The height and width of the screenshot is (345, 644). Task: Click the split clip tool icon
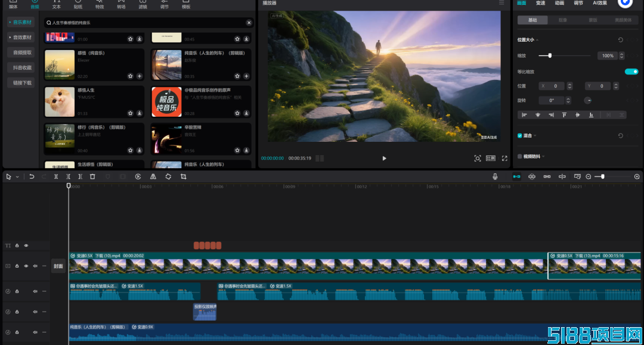[56, 176]
